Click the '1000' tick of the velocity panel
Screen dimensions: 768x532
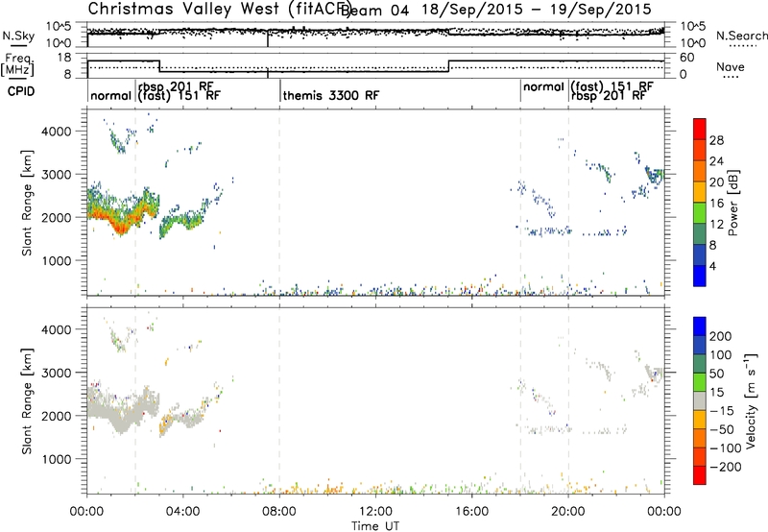click(56, 459)
